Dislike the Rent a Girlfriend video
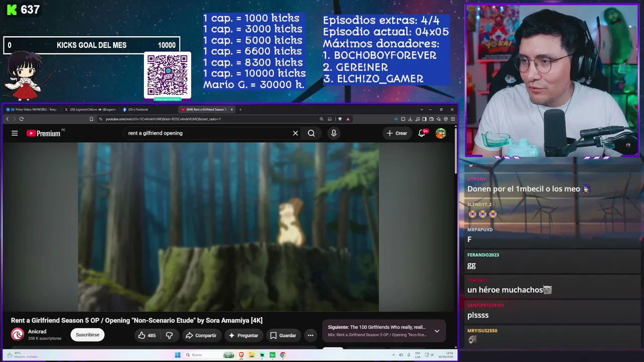The height and width of the screenshot is (362, 644). coord(170,335)
